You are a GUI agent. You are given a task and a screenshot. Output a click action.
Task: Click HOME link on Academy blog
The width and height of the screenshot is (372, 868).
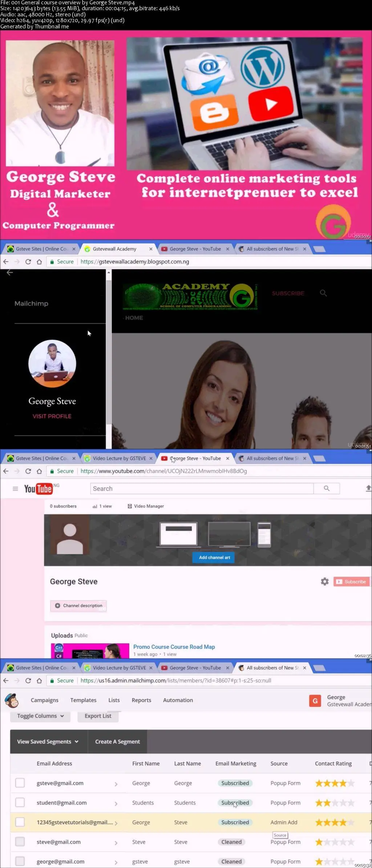click(134, 317)
